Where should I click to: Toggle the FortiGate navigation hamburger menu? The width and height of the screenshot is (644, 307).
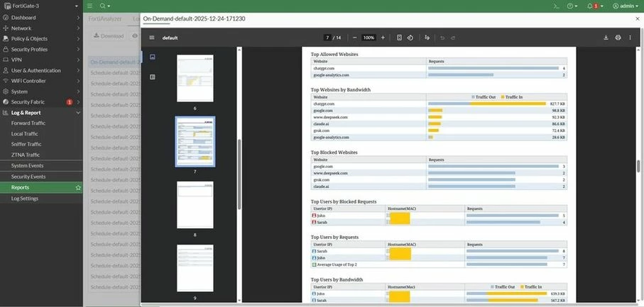pyautogui.click(x=89, y=6)
